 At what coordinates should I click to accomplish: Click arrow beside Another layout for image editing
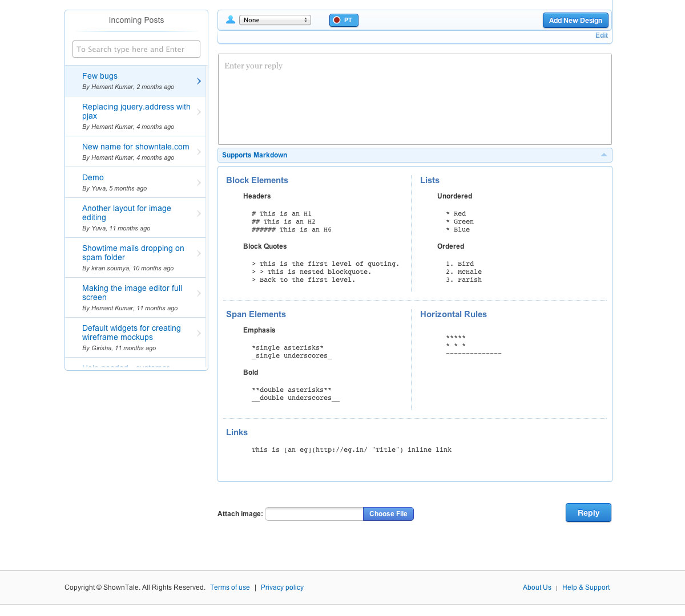click(x=199, y=214)
